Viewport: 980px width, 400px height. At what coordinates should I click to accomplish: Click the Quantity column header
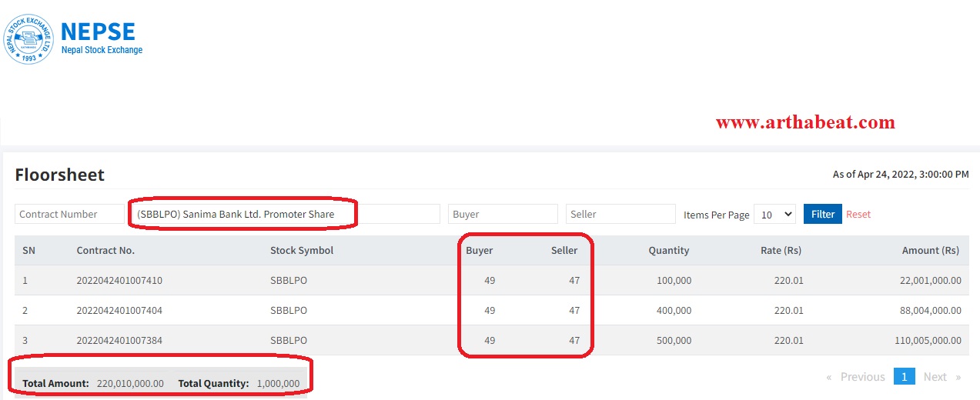(668, 250)
